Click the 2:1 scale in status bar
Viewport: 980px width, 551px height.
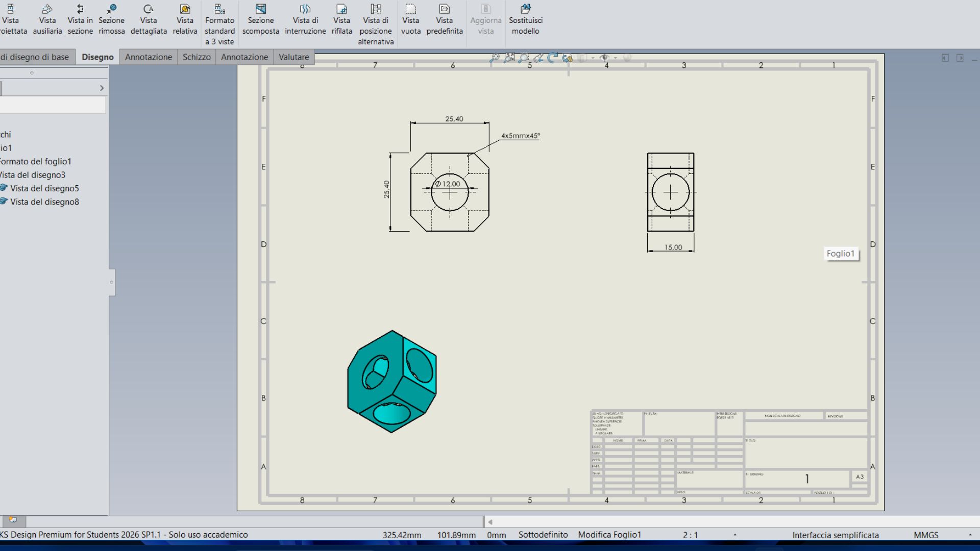tap(690, 535)
